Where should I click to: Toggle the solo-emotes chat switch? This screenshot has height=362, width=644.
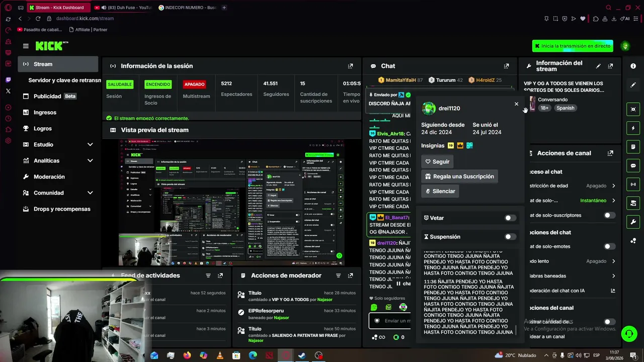tap(609, 246)
